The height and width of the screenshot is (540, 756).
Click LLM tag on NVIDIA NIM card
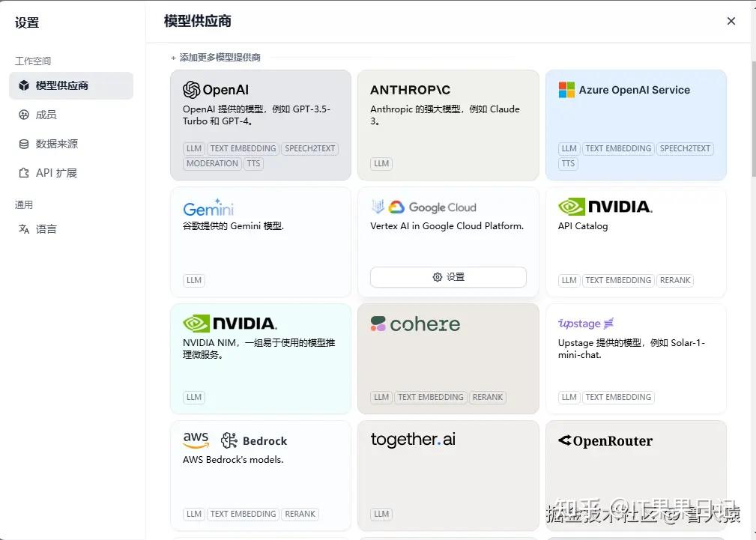tap(194, 397)
